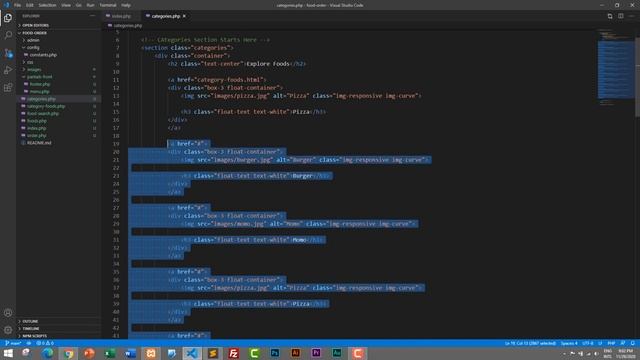This screenshot has height=360, width=640.
Task: Open Word from the taskbar
Action: (130, 353)
